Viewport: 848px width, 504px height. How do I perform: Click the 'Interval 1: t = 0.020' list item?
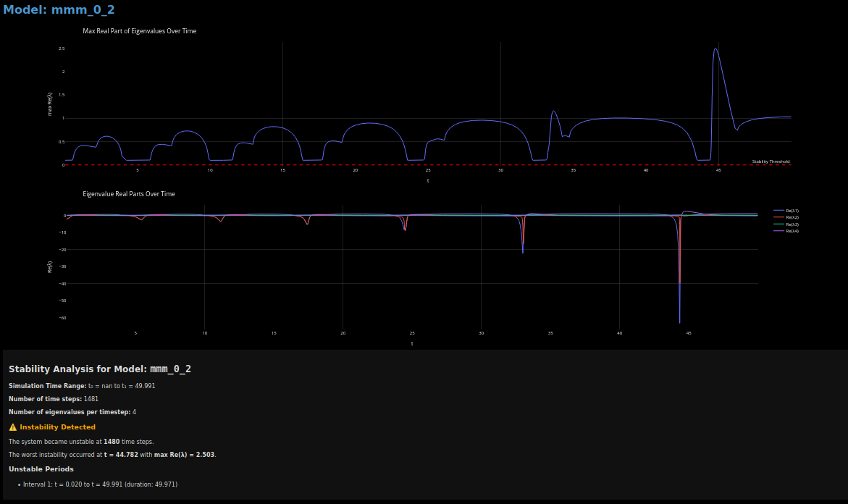click(100, 484)
